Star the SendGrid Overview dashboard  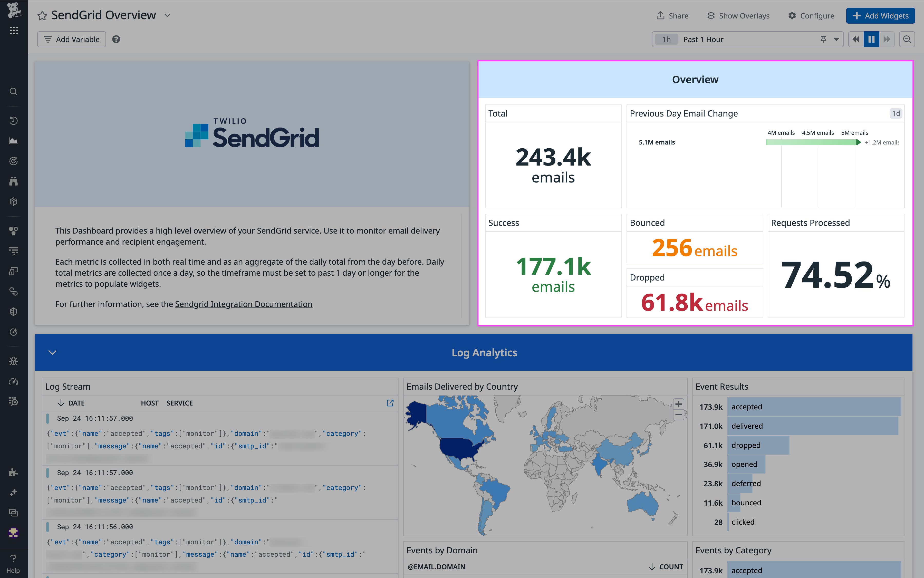tap(43, 15)
